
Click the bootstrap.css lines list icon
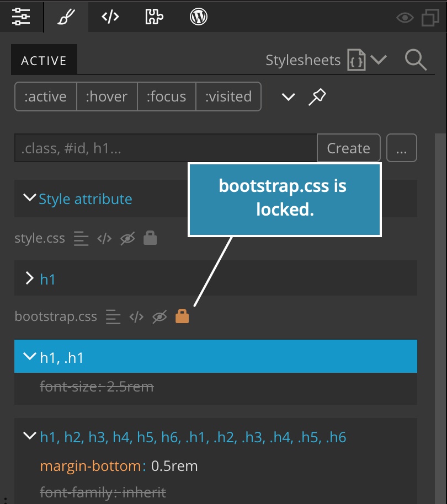tap(113, 317)
